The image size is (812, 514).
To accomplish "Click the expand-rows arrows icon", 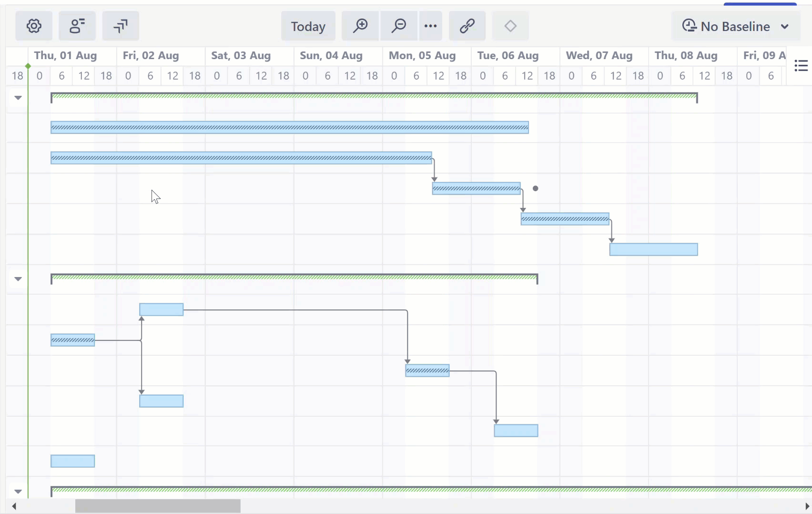I will [120, 26].
